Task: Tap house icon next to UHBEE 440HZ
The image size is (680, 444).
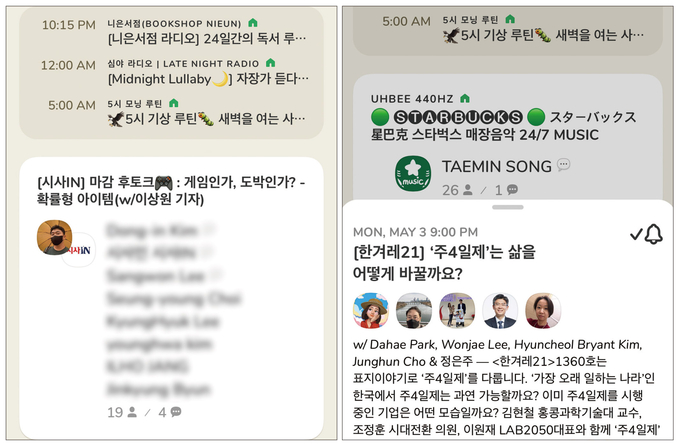Action: [x=465, y=98]
